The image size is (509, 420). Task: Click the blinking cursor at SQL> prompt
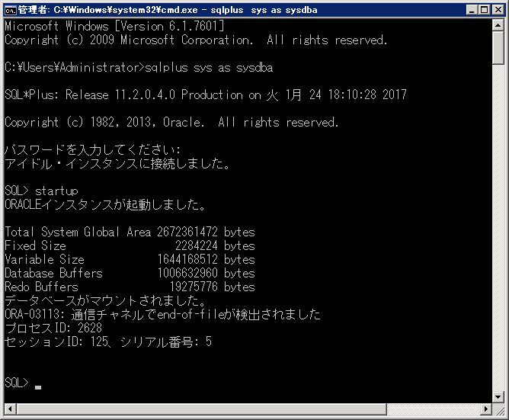click(38, 386)
